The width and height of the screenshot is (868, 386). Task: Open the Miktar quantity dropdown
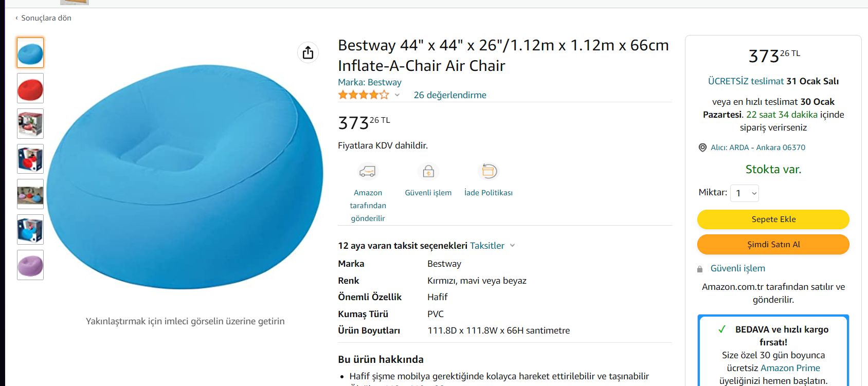point(745,193)
